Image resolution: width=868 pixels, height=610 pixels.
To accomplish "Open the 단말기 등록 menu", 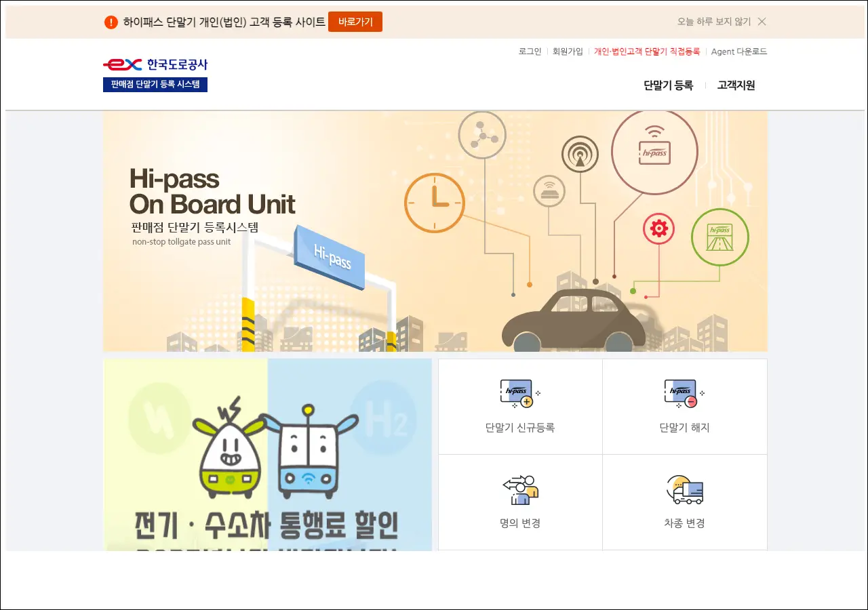I will (x=668, y=85).
